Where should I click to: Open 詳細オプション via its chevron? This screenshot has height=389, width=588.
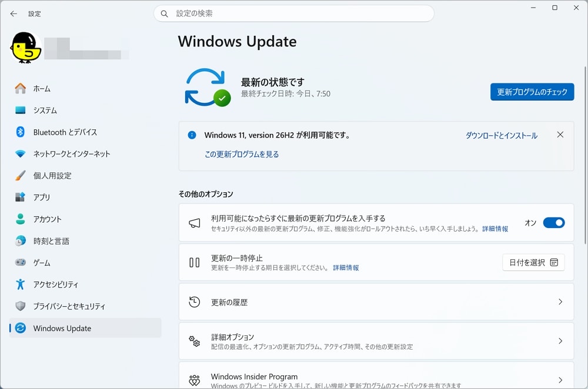pos(560,341)
